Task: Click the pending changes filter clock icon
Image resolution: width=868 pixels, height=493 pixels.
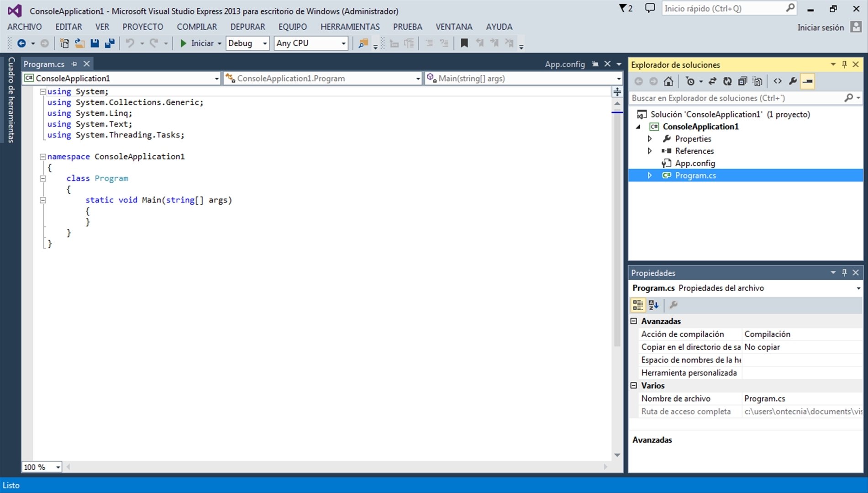Action: tap(690, 81)
